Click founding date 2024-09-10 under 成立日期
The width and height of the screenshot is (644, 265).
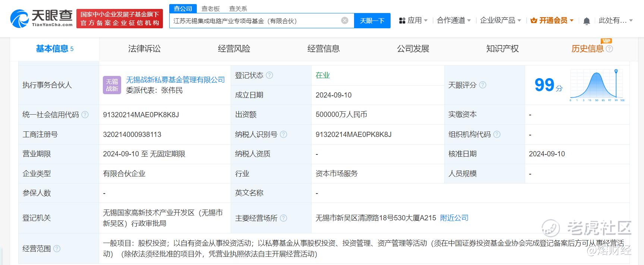click(x=334, y=95)
